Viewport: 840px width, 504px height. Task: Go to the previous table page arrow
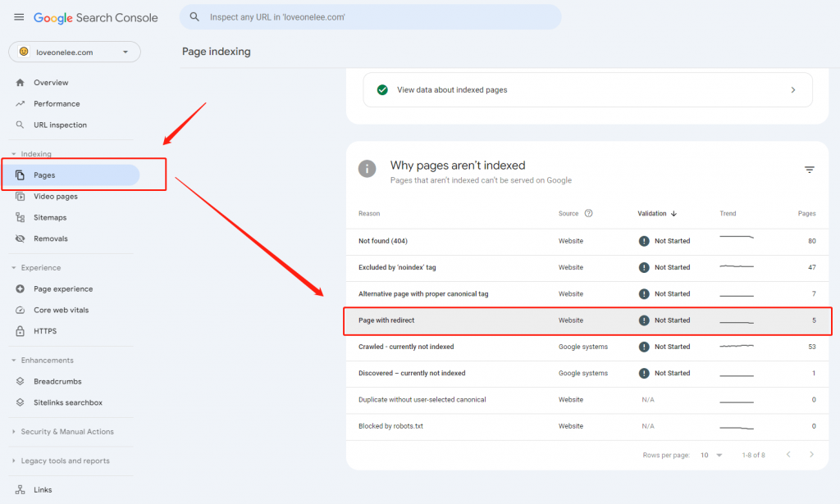pos(788,454)
